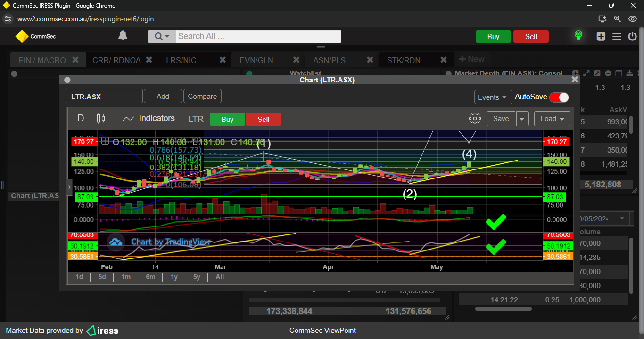Click the LTR.ASX symbol input field
This screenshot has width=644, height=339.
coord(104,97)
